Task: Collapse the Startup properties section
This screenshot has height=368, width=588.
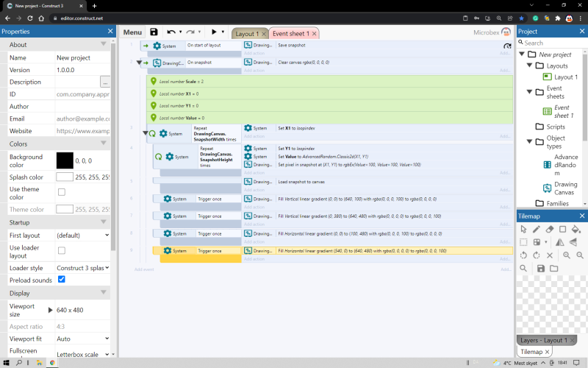Action: click(104, 222)
